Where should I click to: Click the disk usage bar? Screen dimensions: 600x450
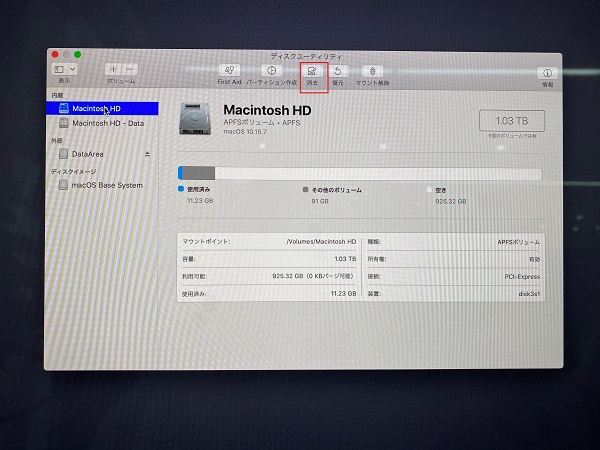tap(360, 173)
